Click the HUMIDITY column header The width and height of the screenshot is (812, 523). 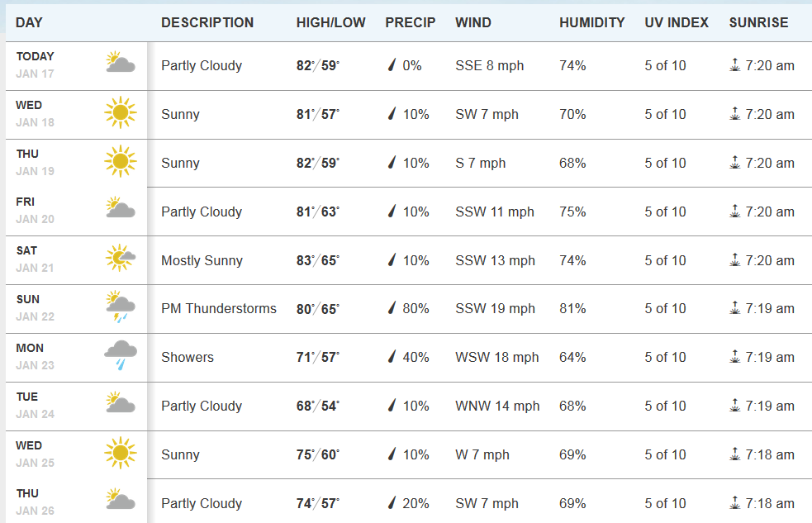(591, 23)
